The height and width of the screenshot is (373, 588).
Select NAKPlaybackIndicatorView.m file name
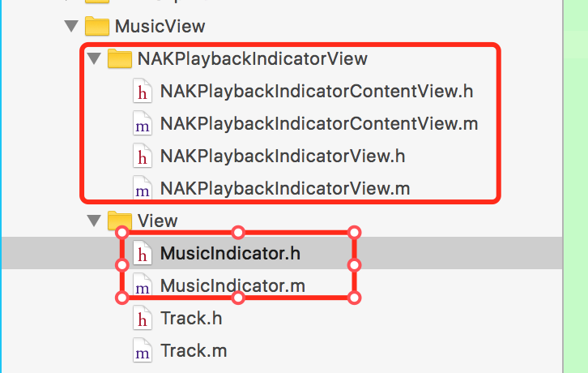click(x=285, y=189)
